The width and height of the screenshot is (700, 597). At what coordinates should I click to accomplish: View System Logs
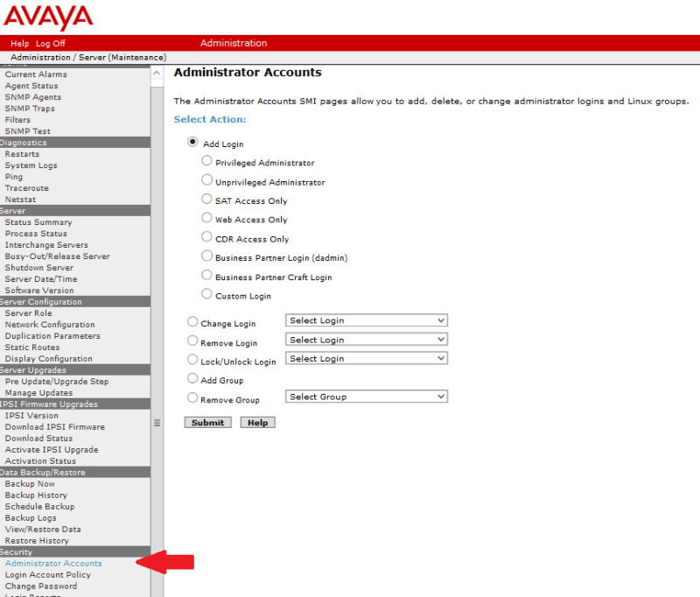pos(31,165)
